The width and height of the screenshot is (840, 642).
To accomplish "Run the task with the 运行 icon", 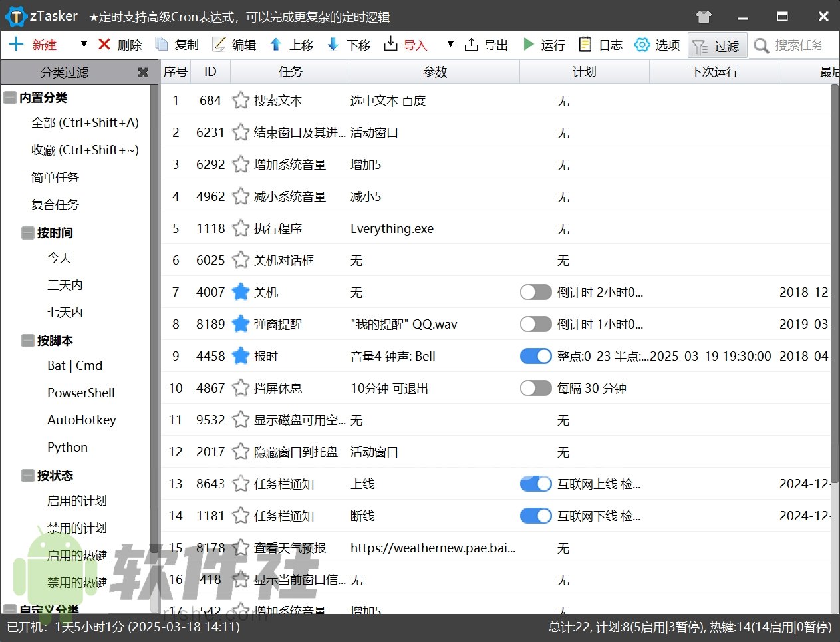I will [x=529, y=45].
